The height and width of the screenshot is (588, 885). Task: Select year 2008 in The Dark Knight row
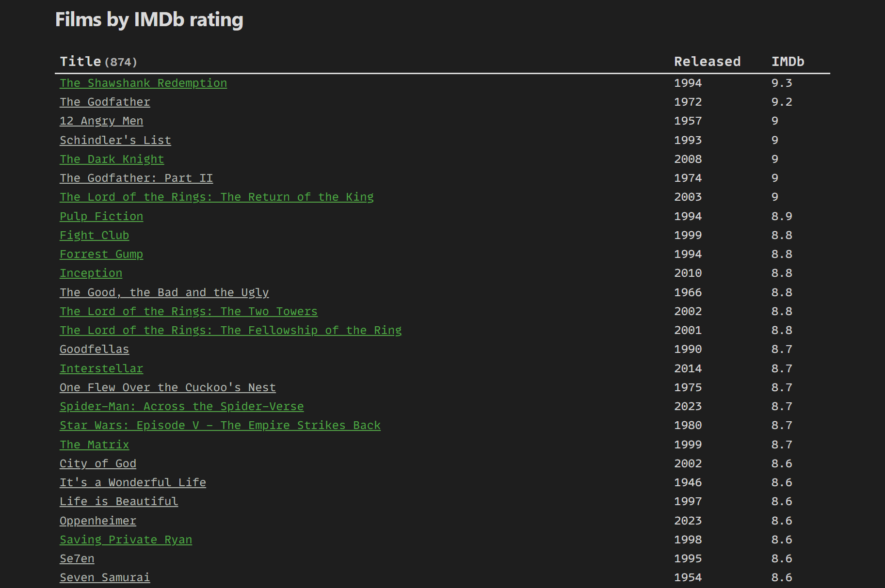pyautogui.click(x=688, y=159)
